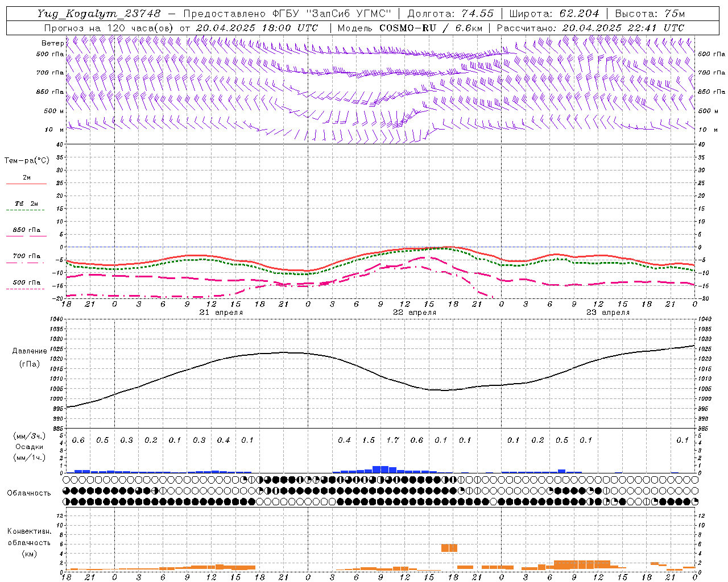
Task: Select the 500 м wind level label on left
Action: (x=54, y=111)
